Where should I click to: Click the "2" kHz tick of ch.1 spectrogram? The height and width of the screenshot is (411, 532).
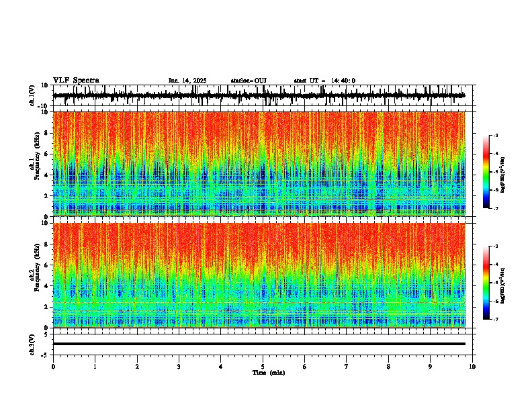pos(47,196)
